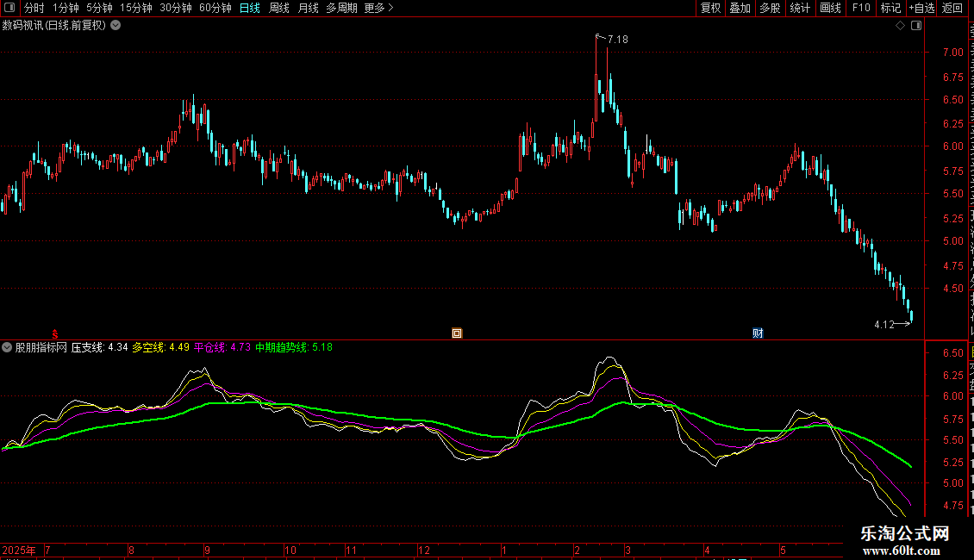The image size is (974, 560).
Task: Open the 统计 statistics tool
Action: [x=799, y=8]
